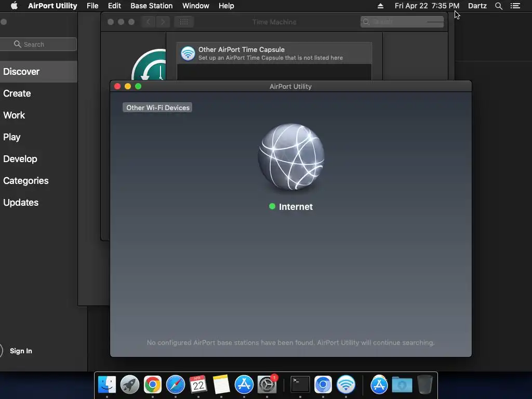The width and height of the screenshot is (532, 399).
Task: Zoom the AirPort Utility window
Action: (x=138, y=86)
